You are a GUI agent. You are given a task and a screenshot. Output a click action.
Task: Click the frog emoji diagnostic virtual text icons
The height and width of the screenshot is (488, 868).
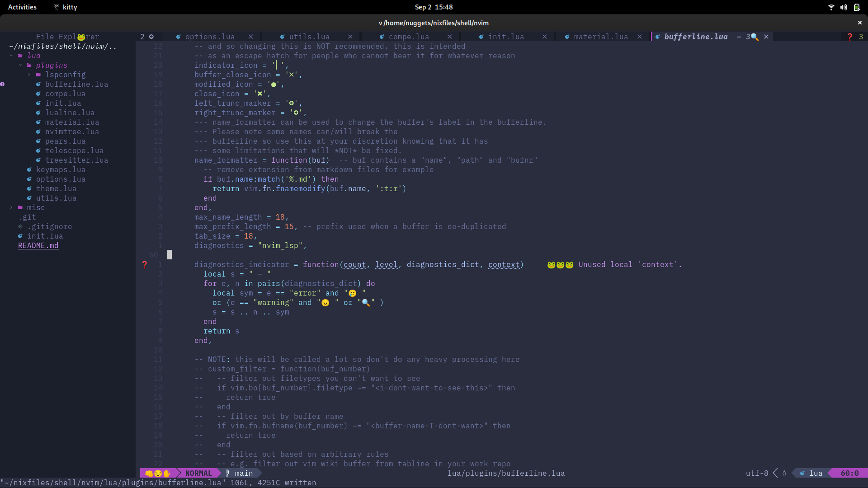click(x=560, y=265)
